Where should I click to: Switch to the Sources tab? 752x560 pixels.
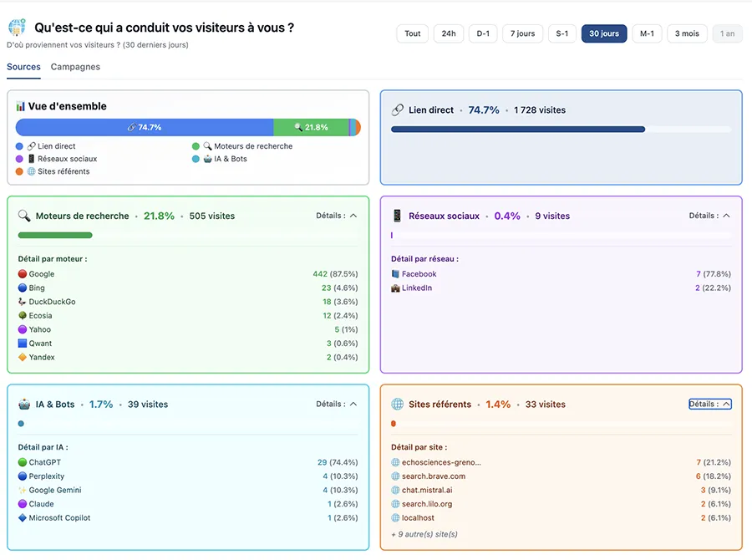click(23, 67)
